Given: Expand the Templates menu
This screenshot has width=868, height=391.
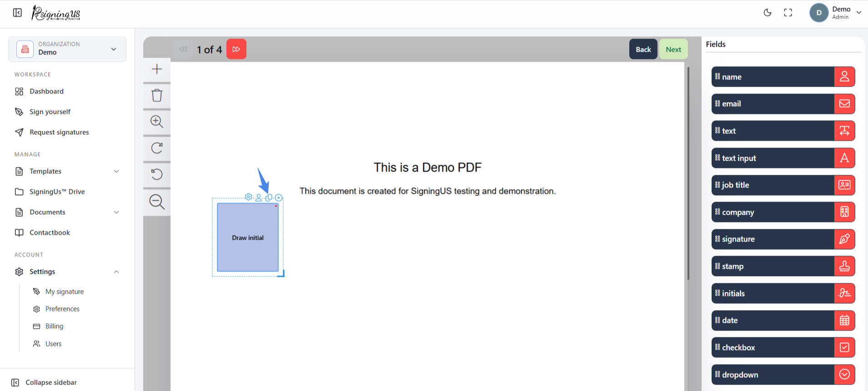Looking at the screenshot, I should (x=67, y=171).
